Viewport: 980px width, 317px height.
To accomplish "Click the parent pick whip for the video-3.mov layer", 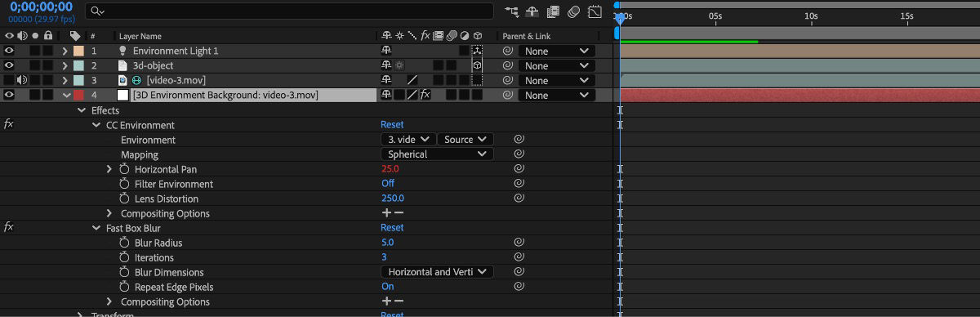I will pos(507,80).
